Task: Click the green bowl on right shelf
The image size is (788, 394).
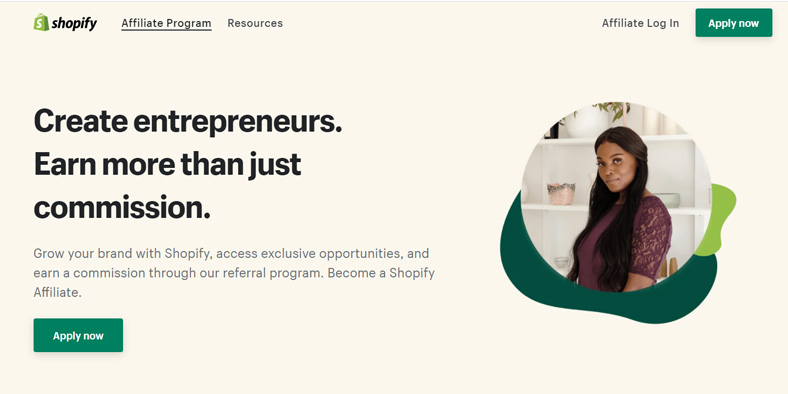Action: click(x=667, y=200)
